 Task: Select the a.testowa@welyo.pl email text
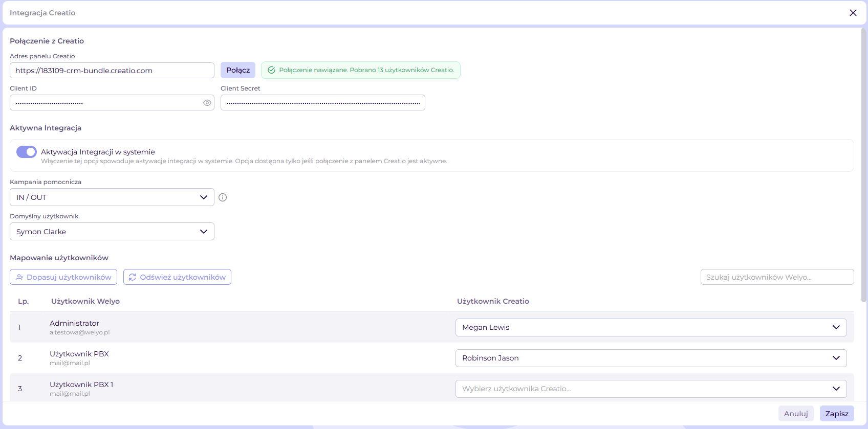(x=80, y=332)
